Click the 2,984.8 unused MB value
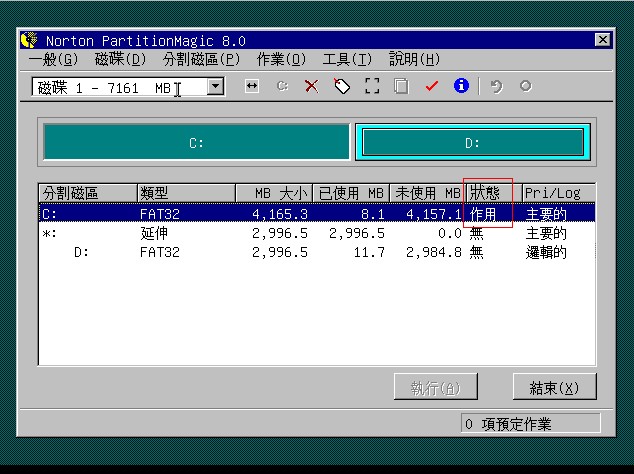 click(x=433, y=252)
